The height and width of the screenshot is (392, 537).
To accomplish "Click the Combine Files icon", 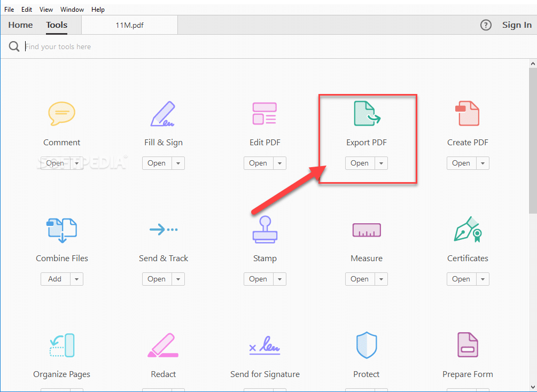I will (61, 229).
